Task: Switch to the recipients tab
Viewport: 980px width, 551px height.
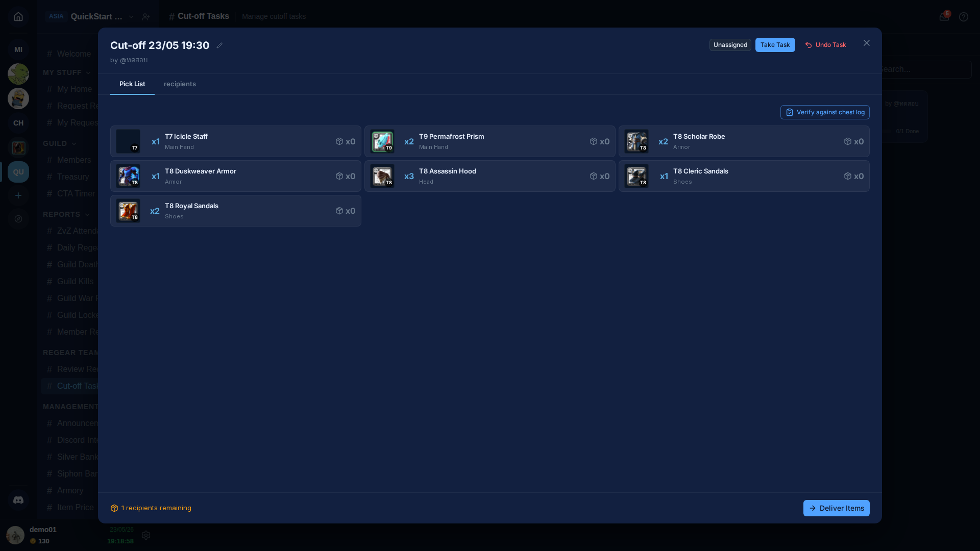Action: point(180,84)
